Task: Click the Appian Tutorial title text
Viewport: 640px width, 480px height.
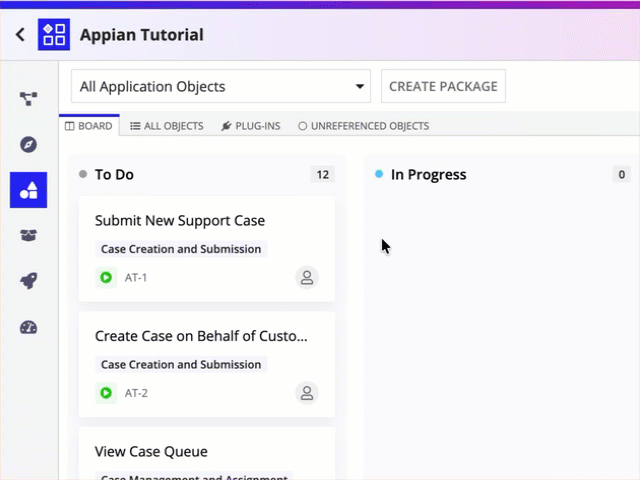Action: tap(142, 35)
